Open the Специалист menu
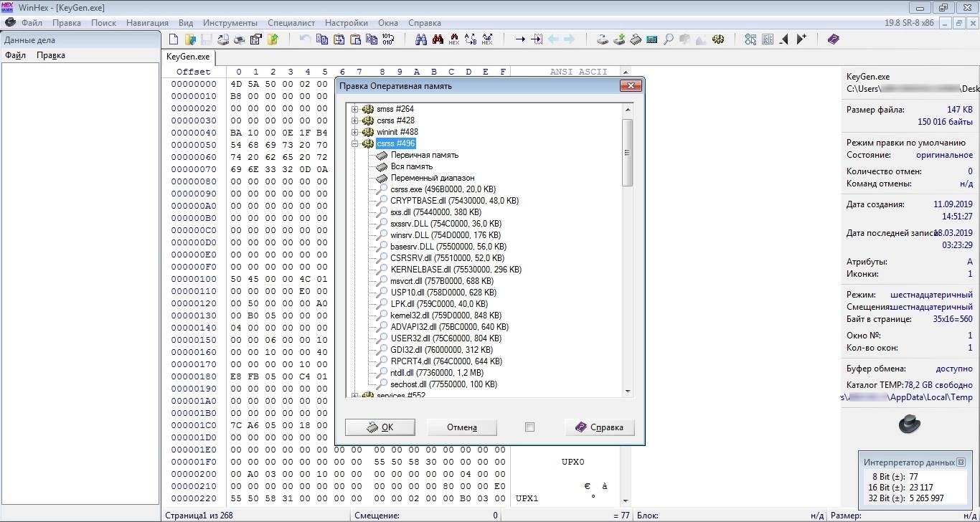This screenshot has width=980, height=522. [x=291, y=23]
